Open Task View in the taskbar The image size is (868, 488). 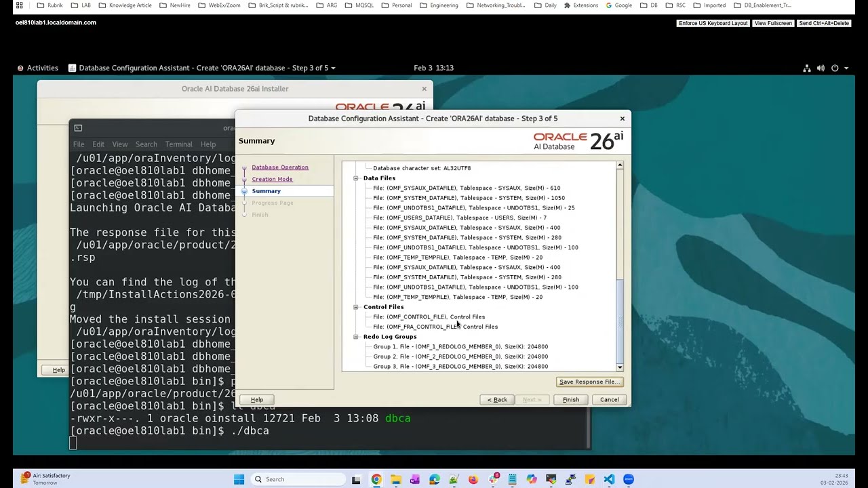(356, 479)
